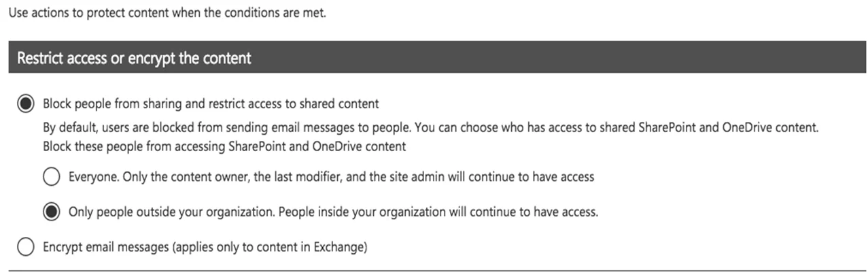Image resolution: width=868 pixels, height=277 pixels.
Task: Click the divider line below Encrypt email messages
Action: coord(434,270)
